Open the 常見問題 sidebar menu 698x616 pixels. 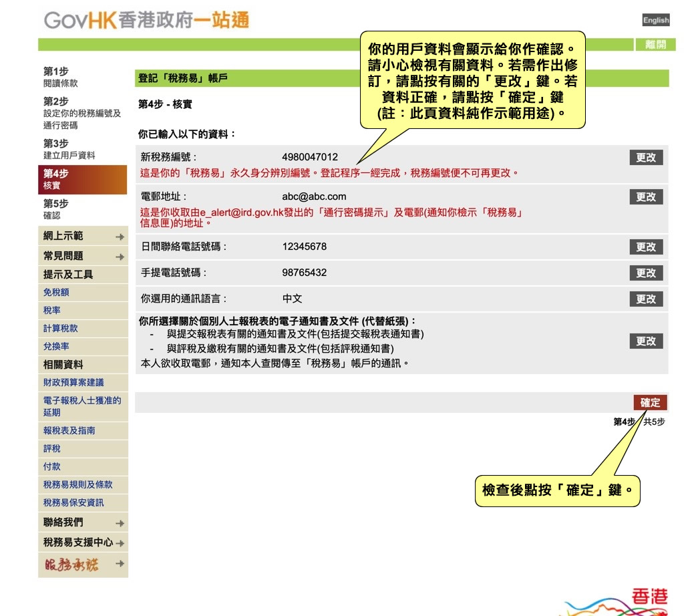tap(83, 256)
